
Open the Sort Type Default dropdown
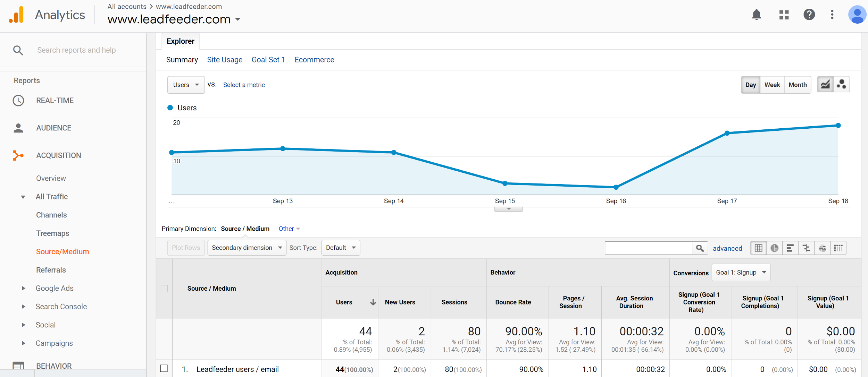pos(341,248)
